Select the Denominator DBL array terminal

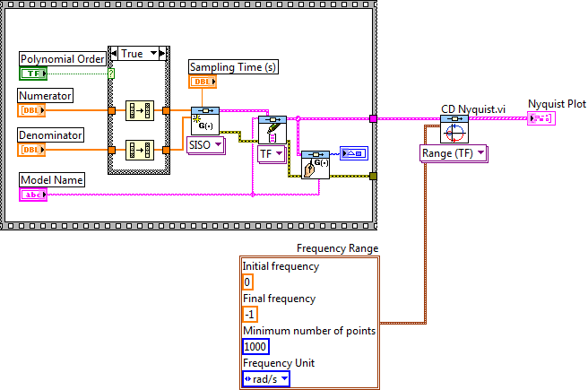(31, 150)
